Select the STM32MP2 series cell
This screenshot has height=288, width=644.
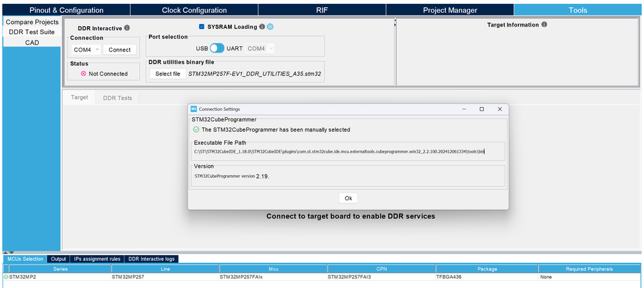(x=61, y=277)
